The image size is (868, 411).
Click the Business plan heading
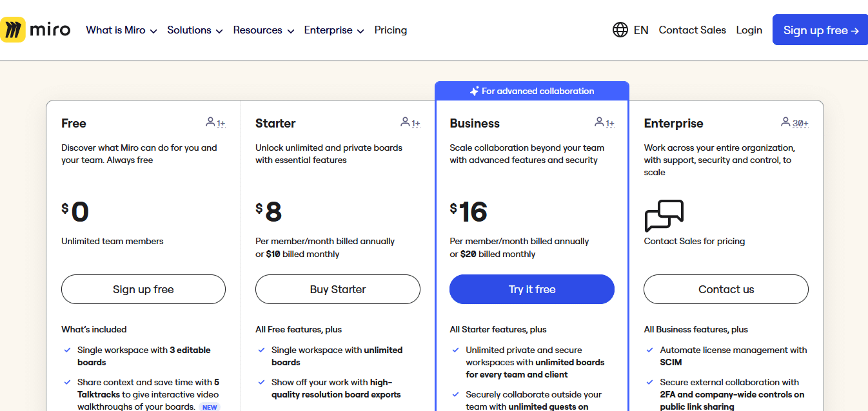tap(475, 123)
